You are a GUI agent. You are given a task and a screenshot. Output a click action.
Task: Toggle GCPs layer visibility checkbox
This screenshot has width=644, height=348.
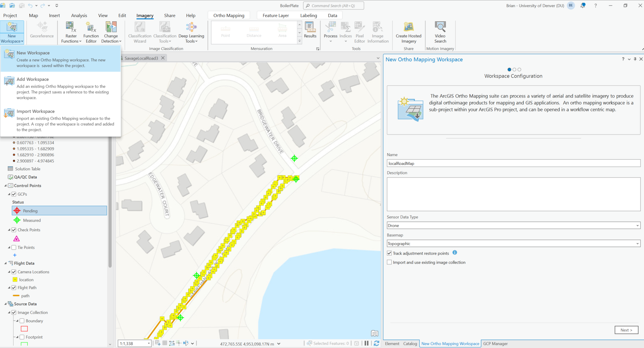pos(14,194)
